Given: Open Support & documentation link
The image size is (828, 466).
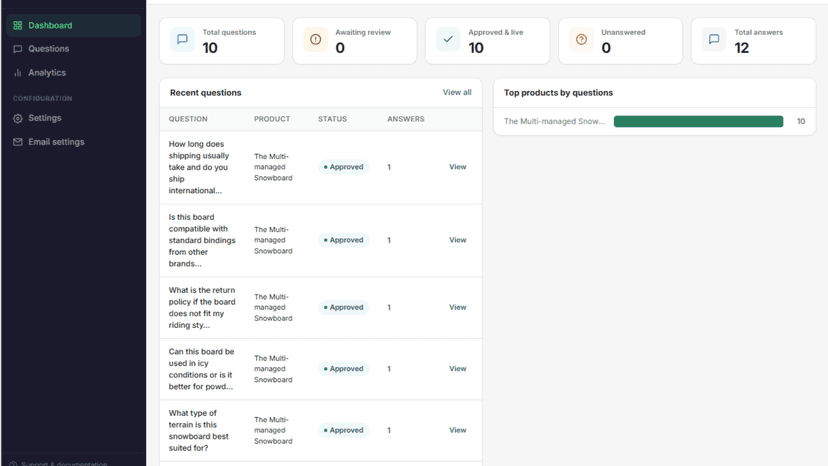Looking at the screenshot, I should click(58, 463).
